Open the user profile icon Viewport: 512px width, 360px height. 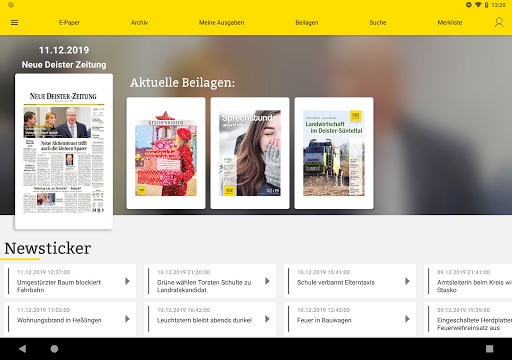point(499,22)
